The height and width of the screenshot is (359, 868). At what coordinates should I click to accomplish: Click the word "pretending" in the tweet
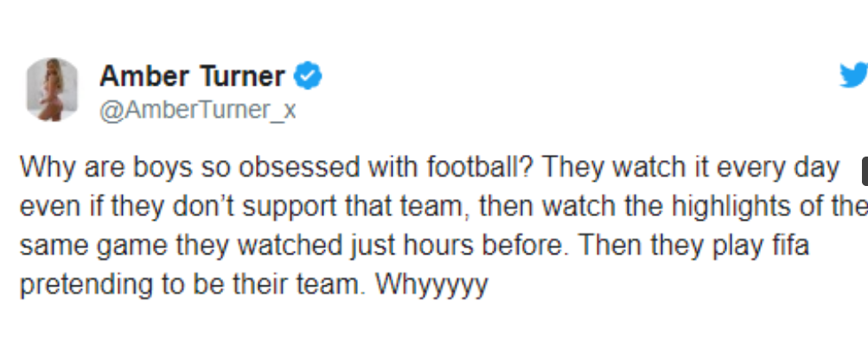point(87,285)
